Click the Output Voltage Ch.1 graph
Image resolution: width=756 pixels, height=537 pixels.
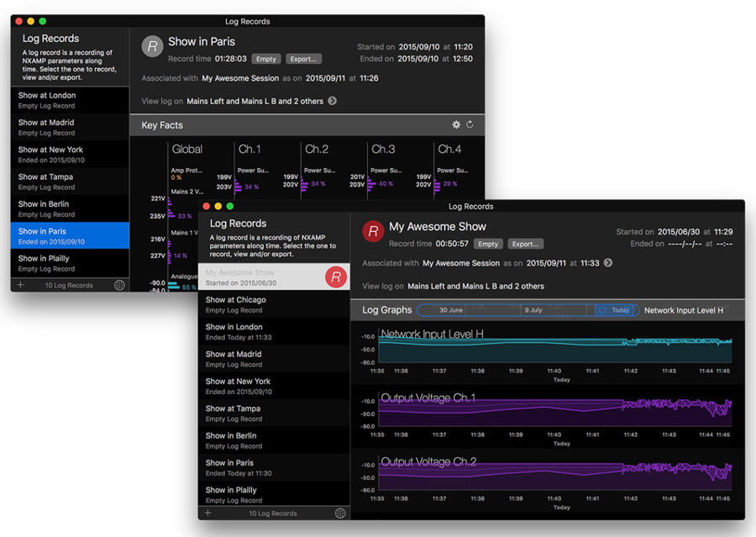pos(555,411)
